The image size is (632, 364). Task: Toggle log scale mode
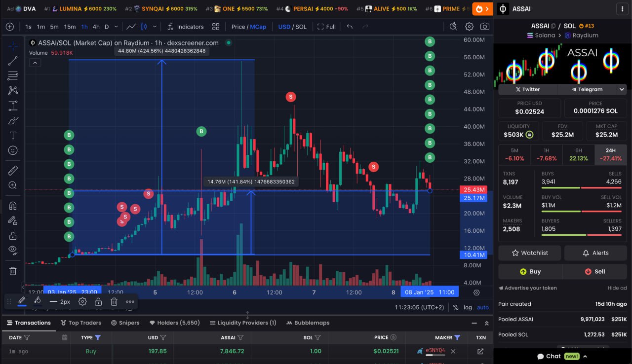[468, 307]
